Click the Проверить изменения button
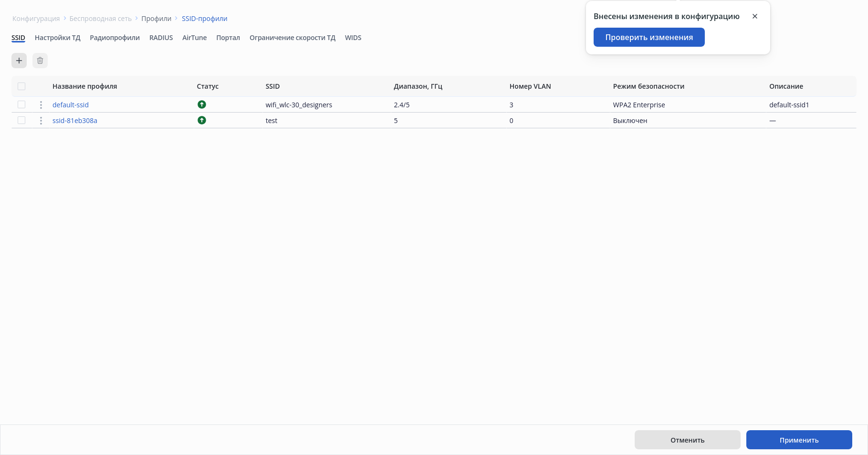Viewport: 868px width, 455px height. click(x=649, y=37)
